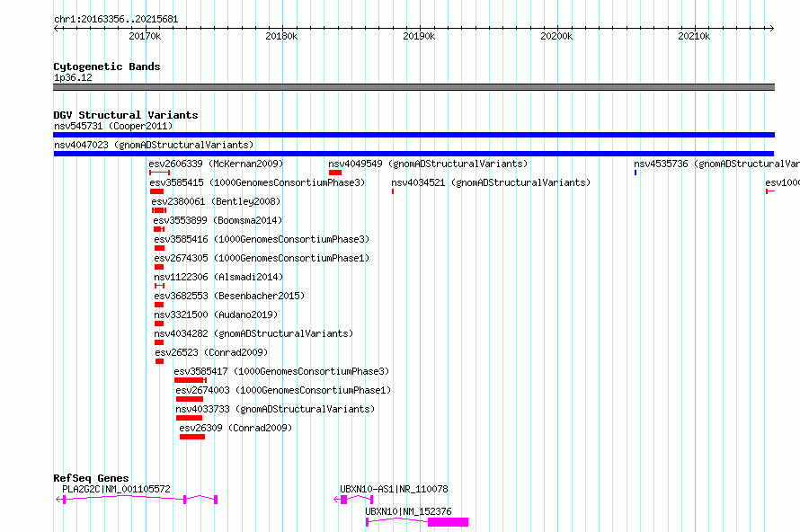Click the Cytogenetic Bands track title

pos(107,66)
